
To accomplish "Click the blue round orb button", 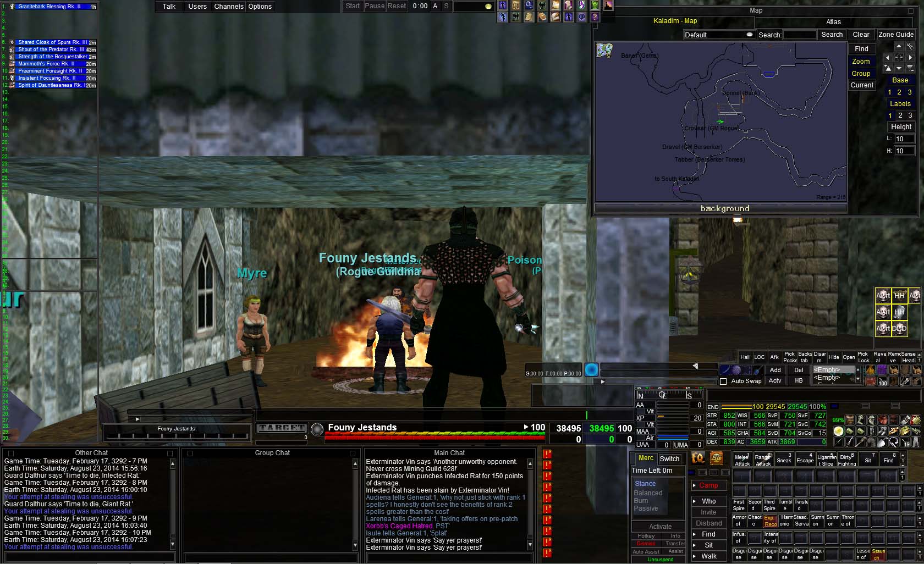I will 591,370.
